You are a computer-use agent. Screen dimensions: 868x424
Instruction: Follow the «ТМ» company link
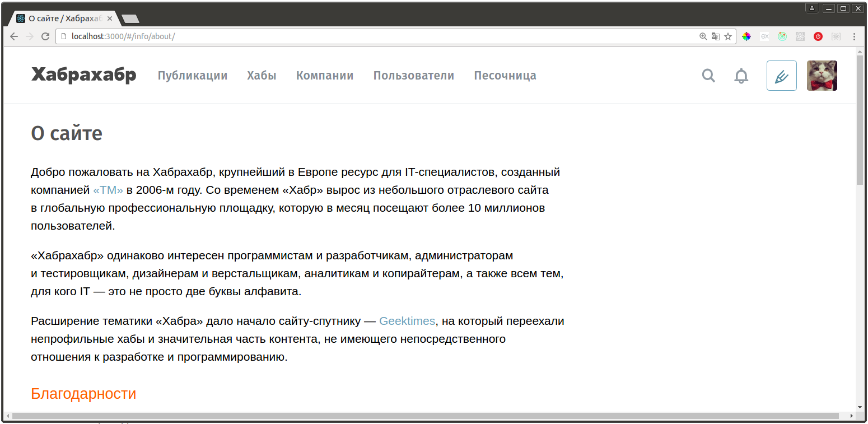point(108,190)
